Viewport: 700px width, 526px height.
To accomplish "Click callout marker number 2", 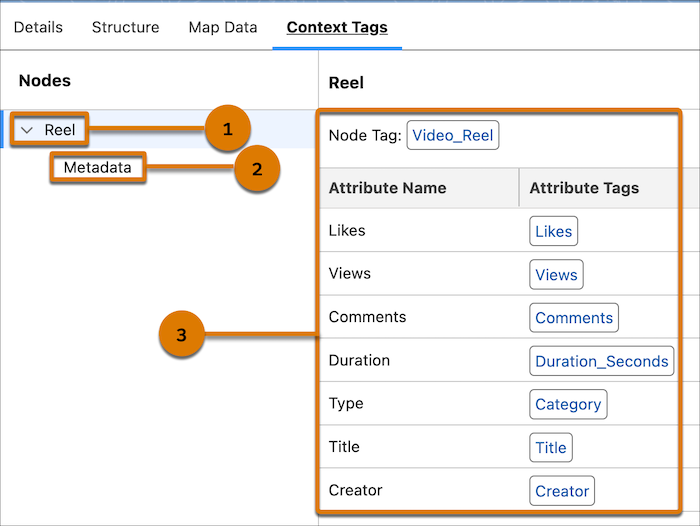I will pos(256,169).
